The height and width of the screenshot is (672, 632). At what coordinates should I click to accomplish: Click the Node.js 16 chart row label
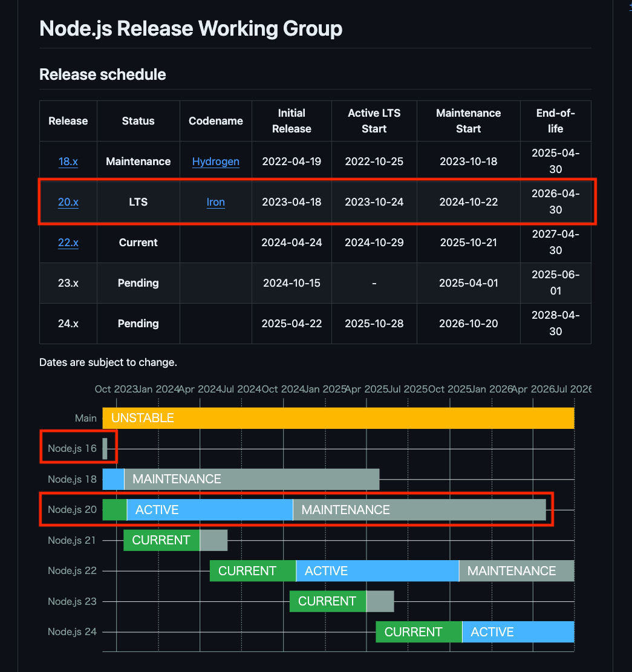coord(72,449)
